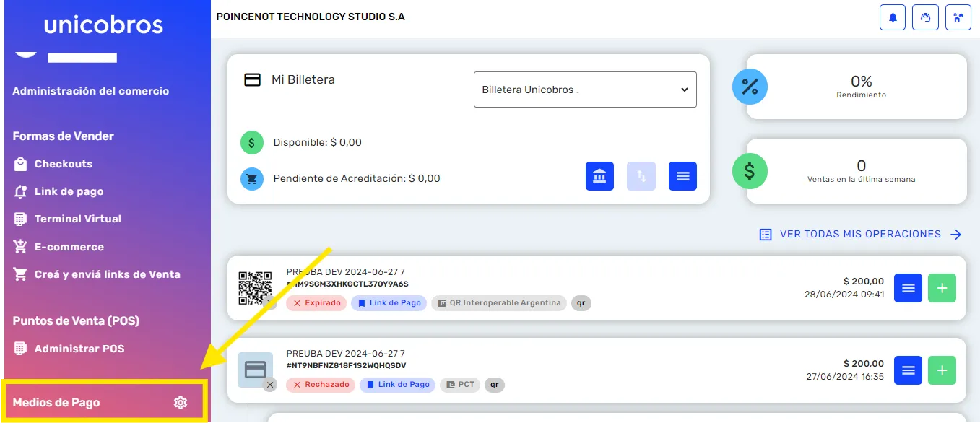The width and height of the screenshot is (980, 423).
Task: Click the cart icon beside Pendiente de Acreditación
Action: click(252, 178)
